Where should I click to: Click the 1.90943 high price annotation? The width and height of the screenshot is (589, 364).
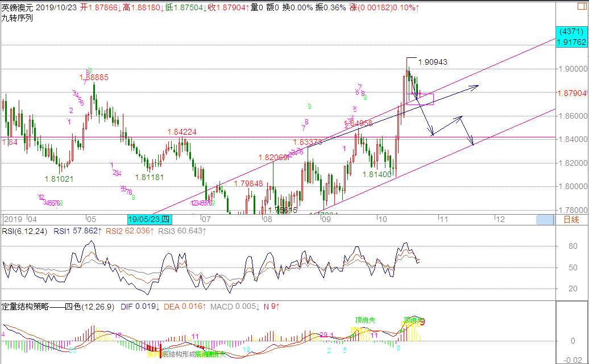tap(433, 62)
